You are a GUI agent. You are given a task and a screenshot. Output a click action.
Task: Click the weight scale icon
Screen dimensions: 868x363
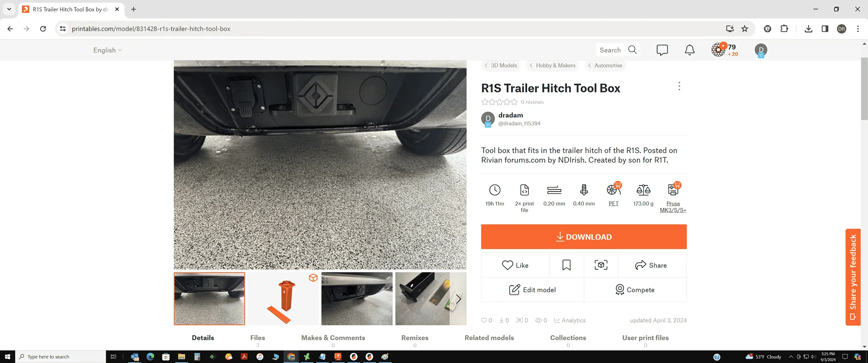643,190
